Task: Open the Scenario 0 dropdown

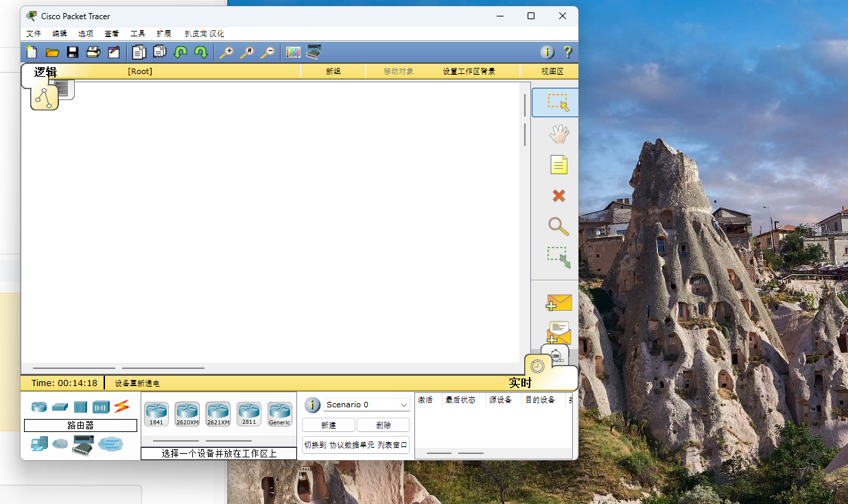Action: coord(366,405)
